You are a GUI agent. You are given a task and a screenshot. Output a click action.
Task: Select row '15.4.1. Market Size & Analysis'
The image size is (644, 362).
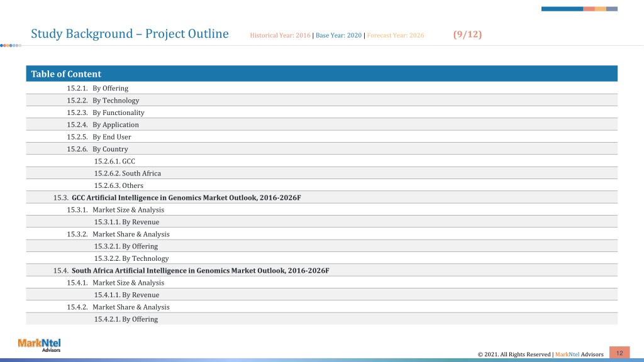click(321, 283)
